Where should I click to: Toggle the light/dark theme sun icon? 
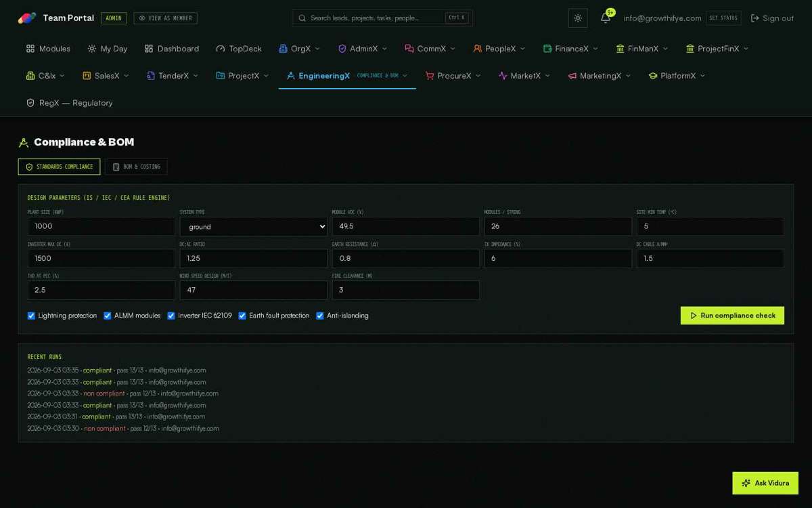578,18
